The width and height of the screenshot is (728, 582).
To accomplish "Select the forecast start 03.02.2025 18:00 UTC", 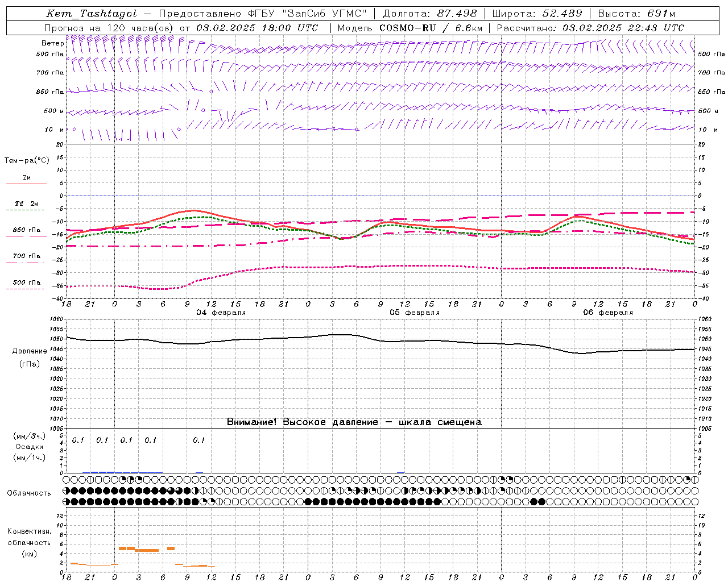I will pyautogui.click(x=257, y=28).
